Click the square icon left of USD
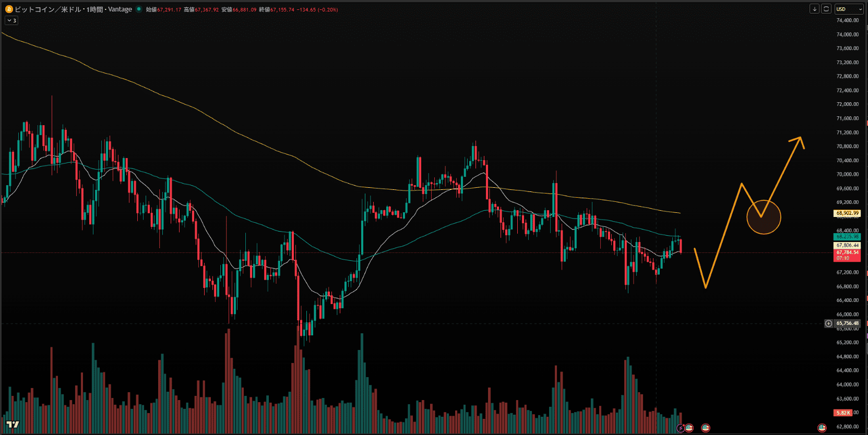Viewport: 868px width, 435px height. tap(826, 9)
